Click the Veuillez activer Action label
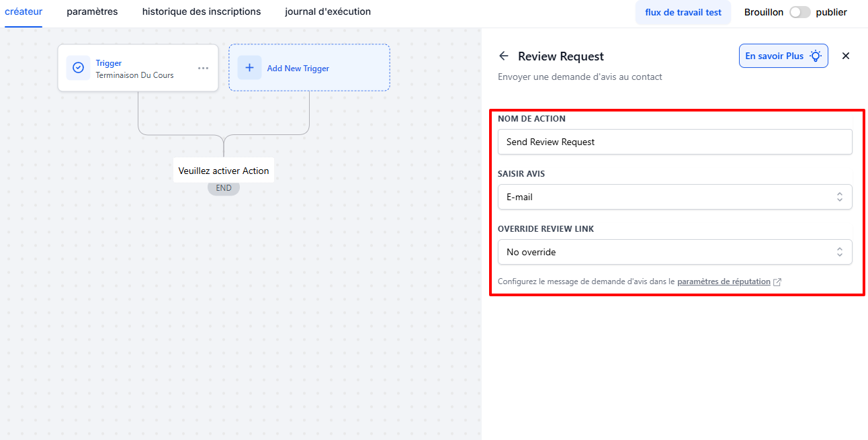The image size is (868, 440). 224,171
